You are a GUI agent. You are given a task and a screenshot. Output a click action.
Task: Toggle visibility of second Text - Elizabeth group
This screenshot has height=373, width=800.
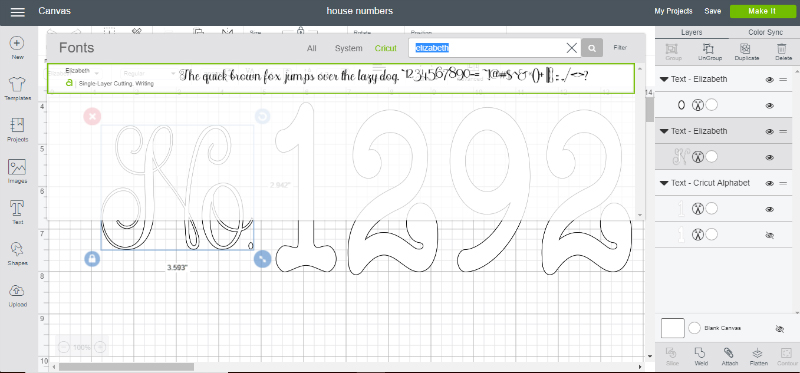pyautogui.click(x=769, y=132)
